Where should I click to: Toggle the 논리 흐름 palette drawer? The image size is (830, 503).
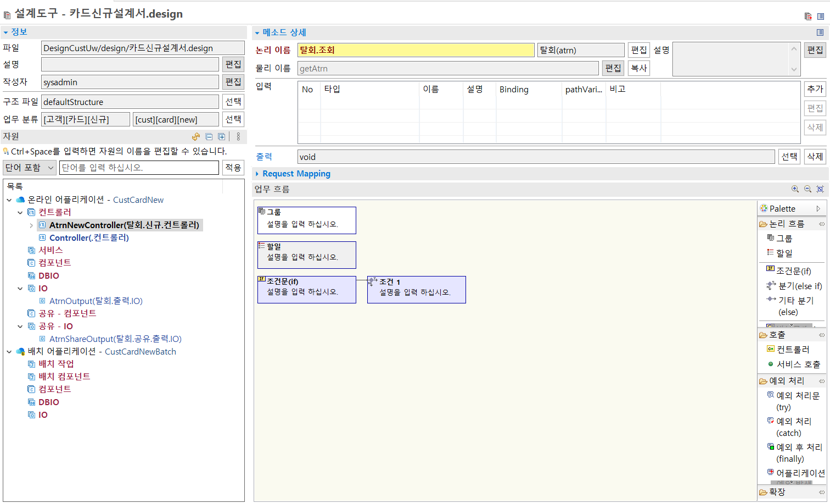(x=792, y=224)
